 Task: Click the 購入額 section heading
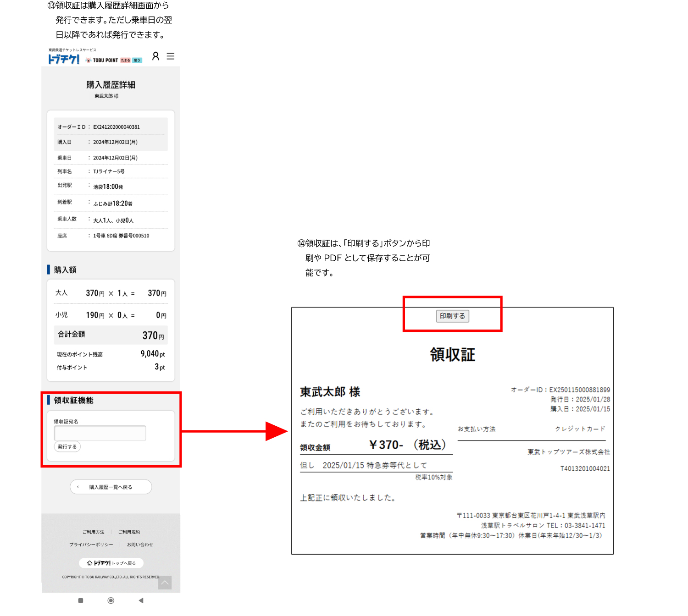pyautogui.click(x=65, y=270)
